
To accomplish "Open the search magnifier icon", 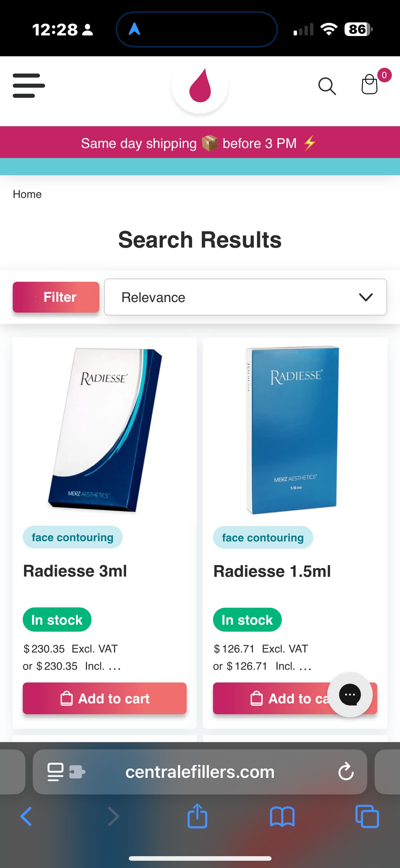I will [x=327, y=86].
